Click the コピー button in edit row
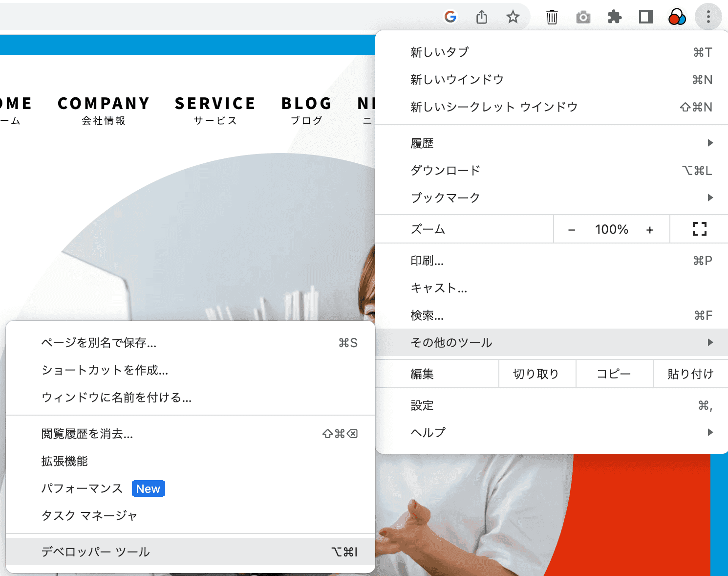The width and height of the screenshot is (728, 576). (x=614, y=374)
